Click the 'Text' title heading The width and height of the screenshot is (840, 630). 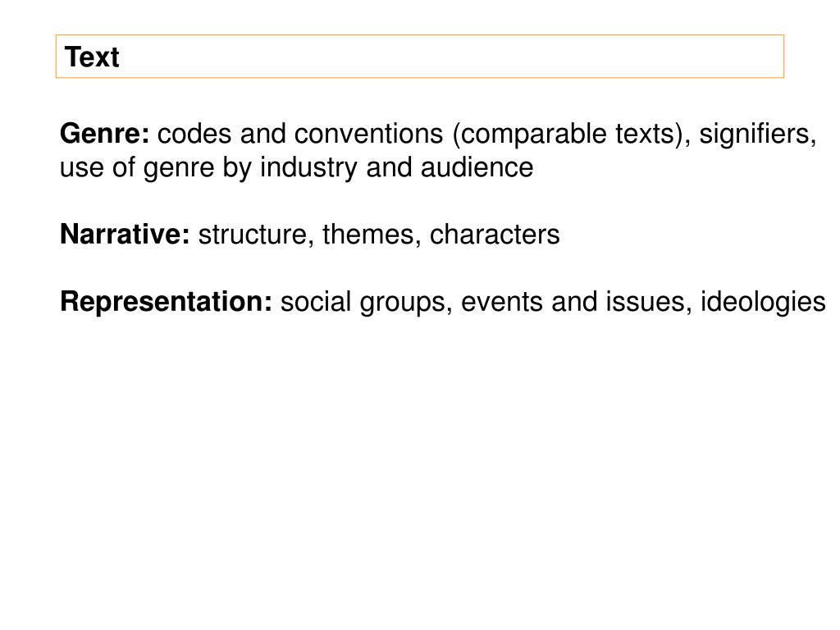[92, 57]
